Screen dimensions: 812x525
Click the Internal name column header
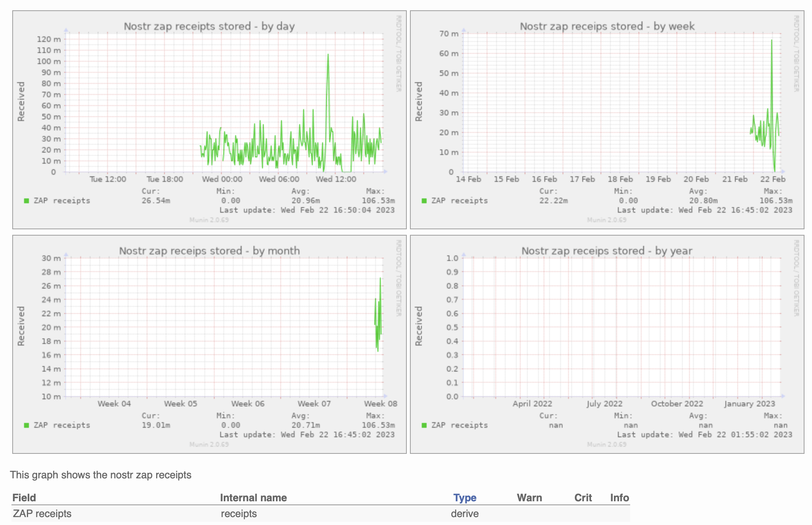click(x=253, y=498)
